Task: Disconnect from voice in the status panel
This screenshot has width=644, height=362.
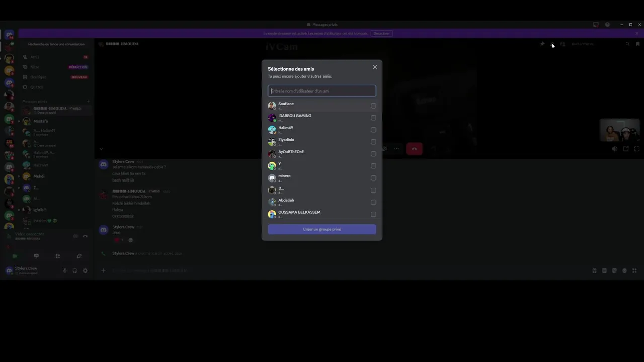Action: coord(85,236)
